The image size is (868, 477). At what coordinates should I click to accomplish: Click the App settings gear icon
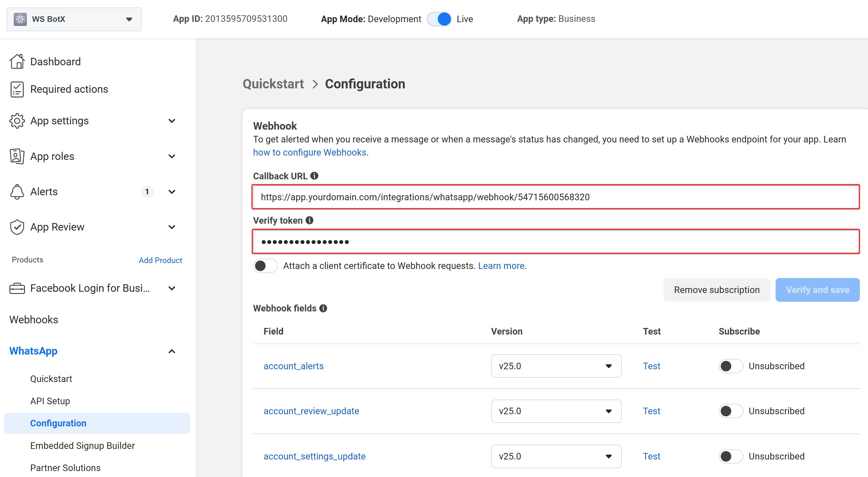(x=17, y=121)
